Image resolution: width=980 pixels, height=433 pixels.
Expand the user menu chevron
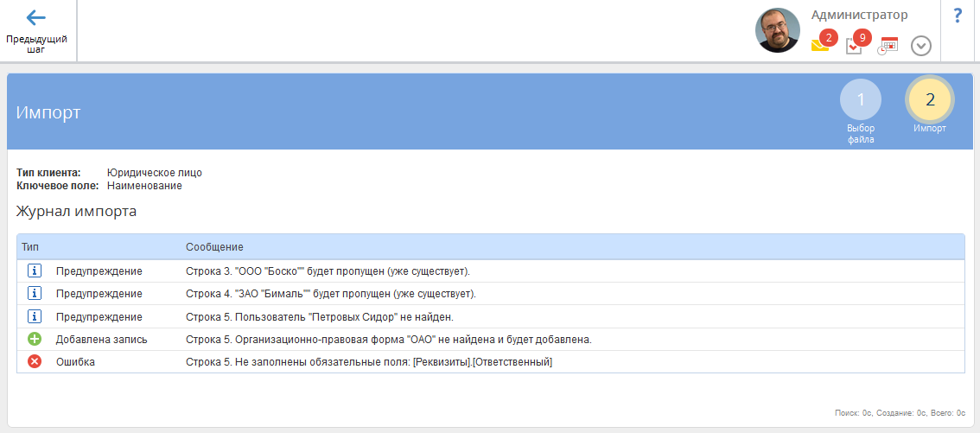921,46
